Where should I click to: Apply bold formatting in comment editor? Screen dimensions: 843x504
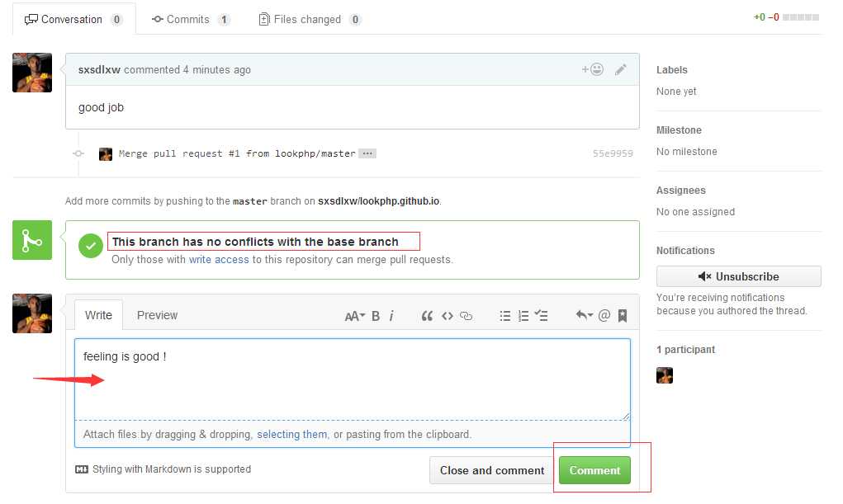pos(376,316)
